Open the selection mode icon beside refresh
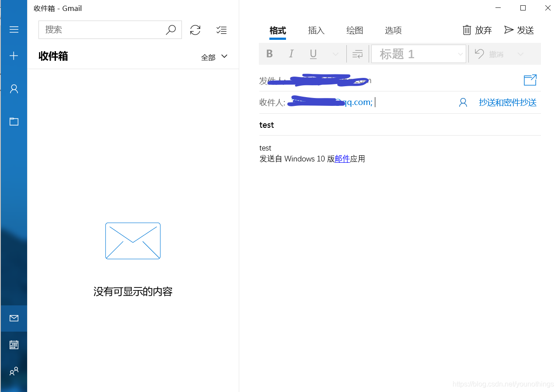The image size is (558, 392). coord(221,30)
